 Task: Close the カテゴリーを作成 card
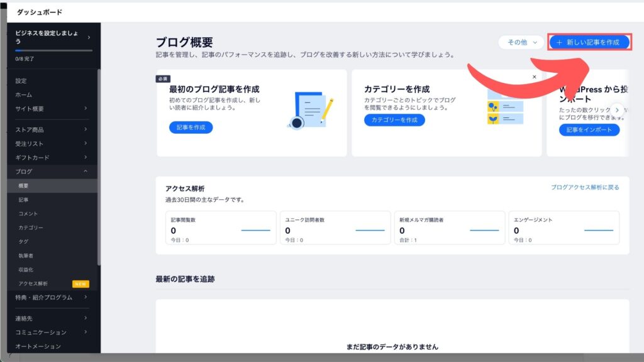click(x=535, y=77)
